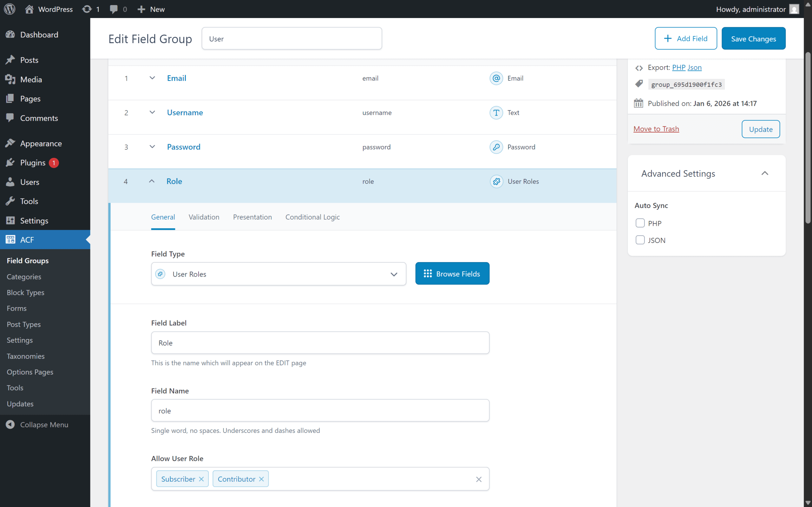Click the Save Changes button

click(x=753, y=38)
